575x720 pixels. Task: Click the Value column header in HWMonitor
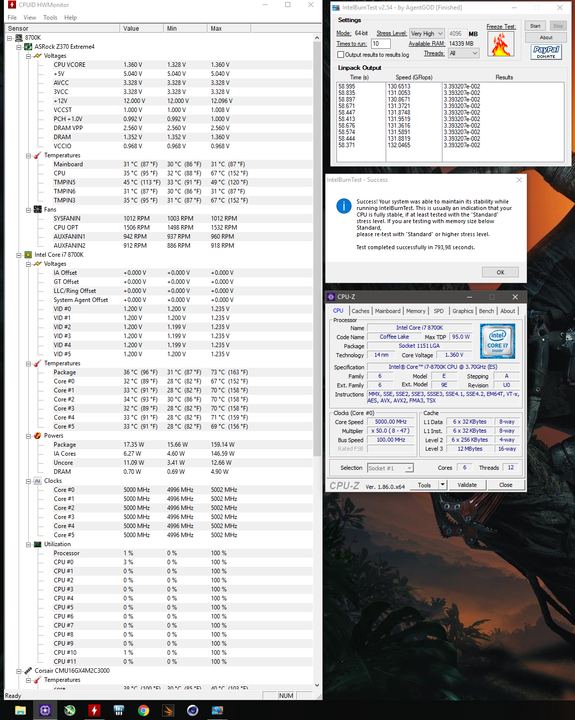[x=141, y=28]
